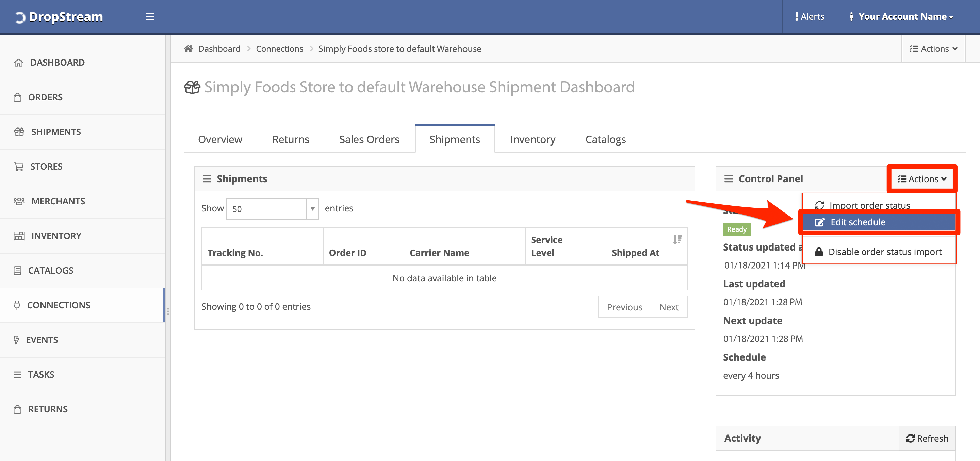Open the Control Panel Actions dropdown

tap(922, 179)
